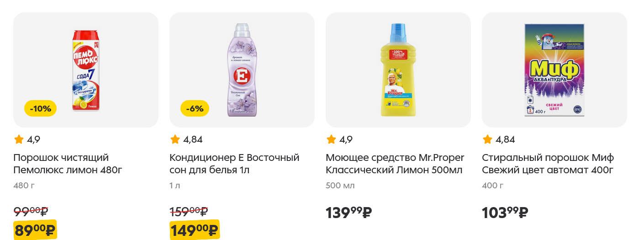Click the star rating icon for Миф powder

(487, 139)
